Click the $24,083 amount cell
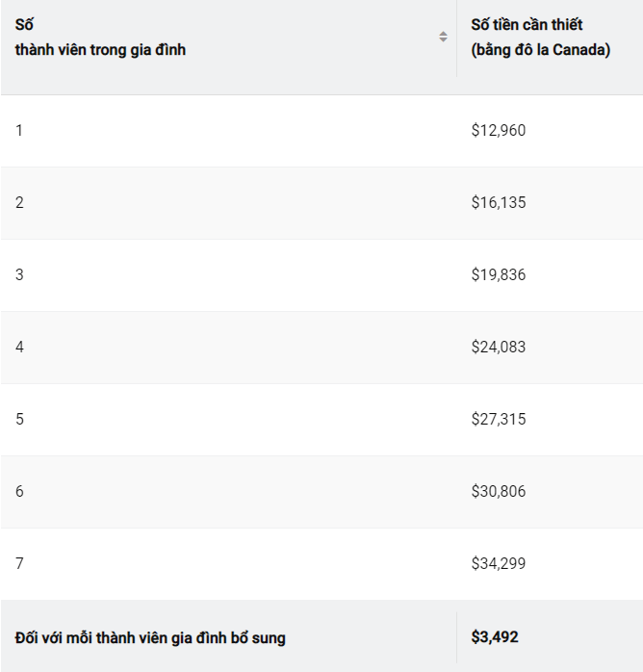643x672 pixels. tap(499, 347)
